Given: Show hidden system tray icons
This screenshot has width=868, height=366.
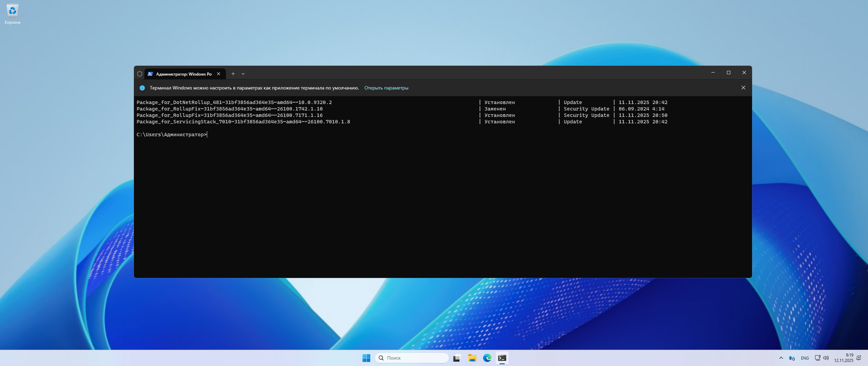Looking at the screenshot, I should 781,358.
